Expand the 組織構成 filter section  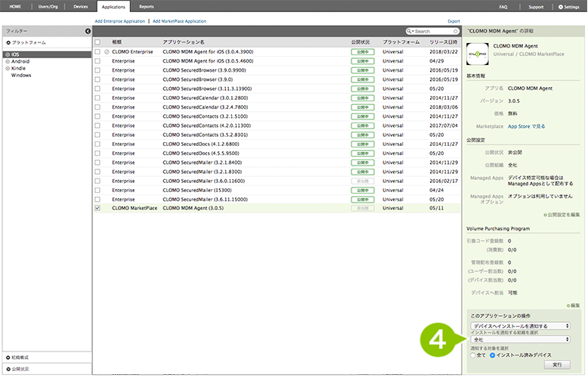click(x=17, y=358)
